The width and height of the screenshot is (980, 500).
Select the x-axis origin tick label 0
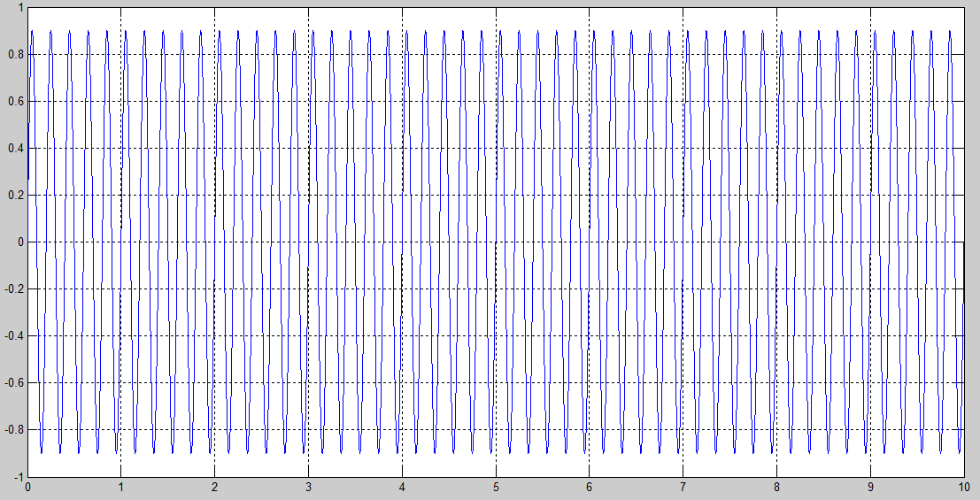point(27,486)
